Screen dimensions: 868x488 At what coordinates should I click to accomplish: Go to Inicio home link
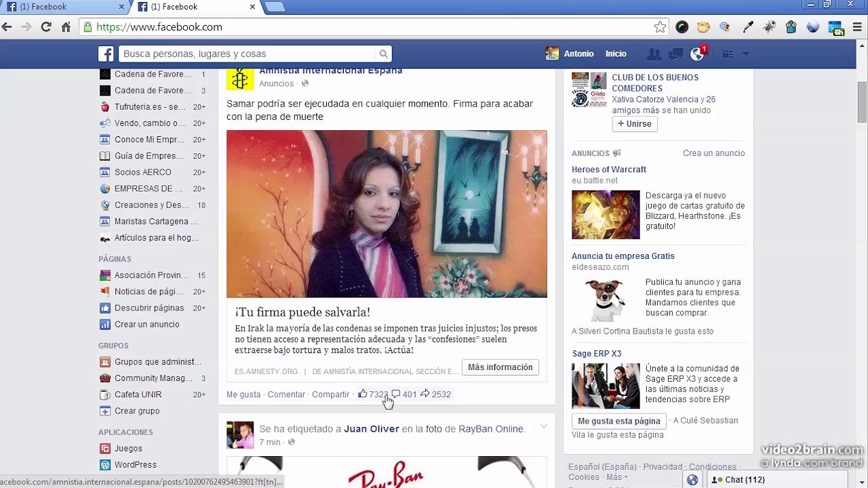tap(616, 54)
